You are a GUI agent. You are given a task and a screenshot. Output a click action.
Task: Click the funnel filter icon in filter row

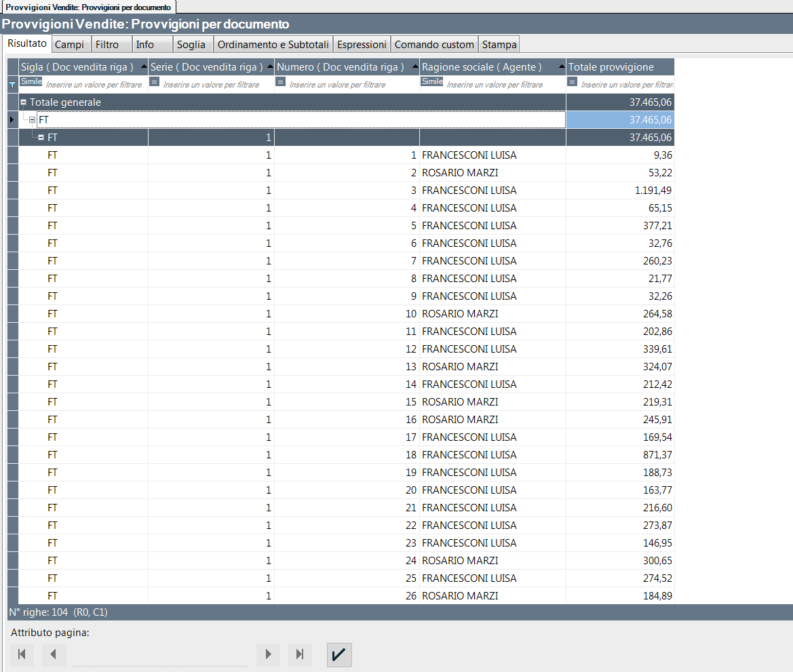pyautogui.click(x=12, y=85)
